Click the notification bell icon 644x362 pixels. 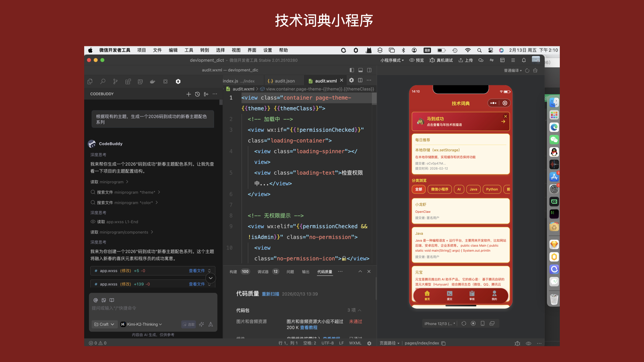coord(524,60)
